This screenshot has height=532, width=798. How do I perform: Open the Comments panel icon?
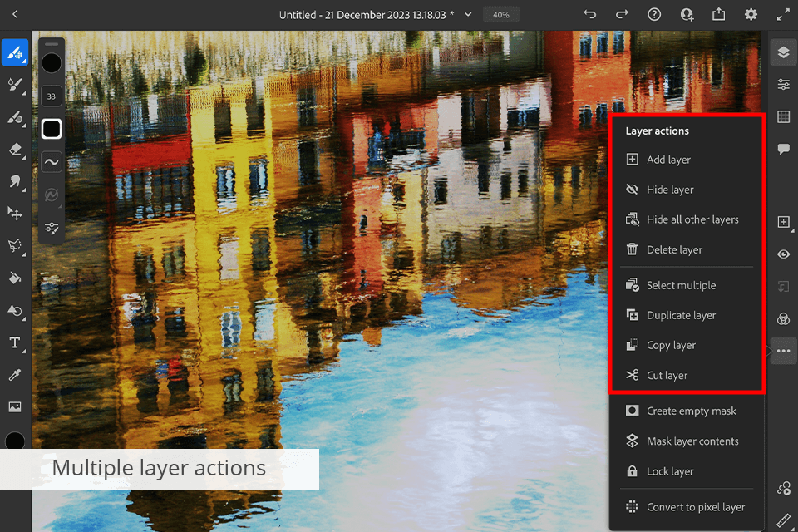pyautogui.click(x=783, y=149)
